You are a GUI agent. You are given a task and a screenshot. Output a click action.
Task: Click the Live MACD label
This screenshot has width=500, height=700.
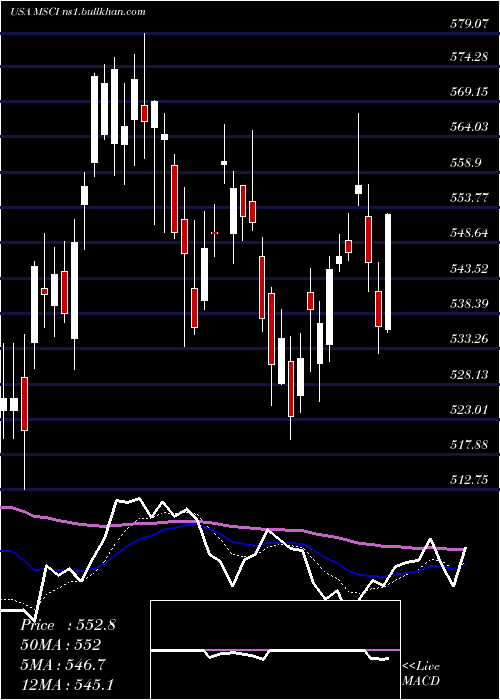point(421,673)
